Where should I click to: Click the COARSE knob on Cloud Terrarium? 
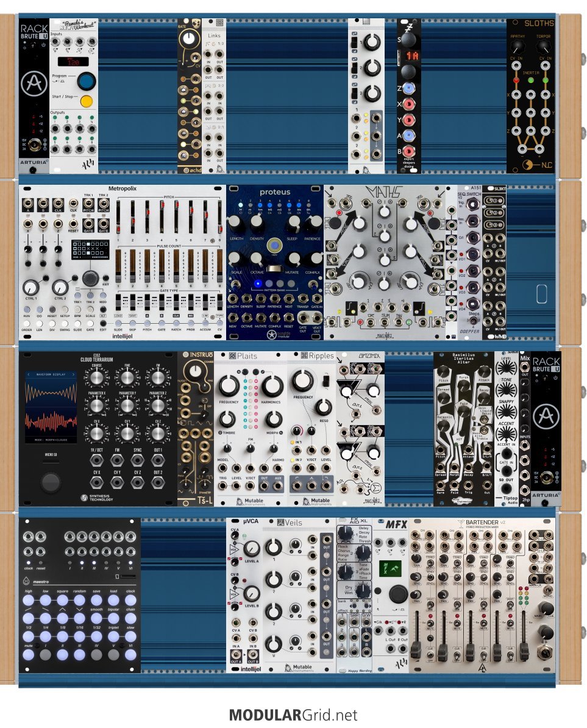[96, 377]
